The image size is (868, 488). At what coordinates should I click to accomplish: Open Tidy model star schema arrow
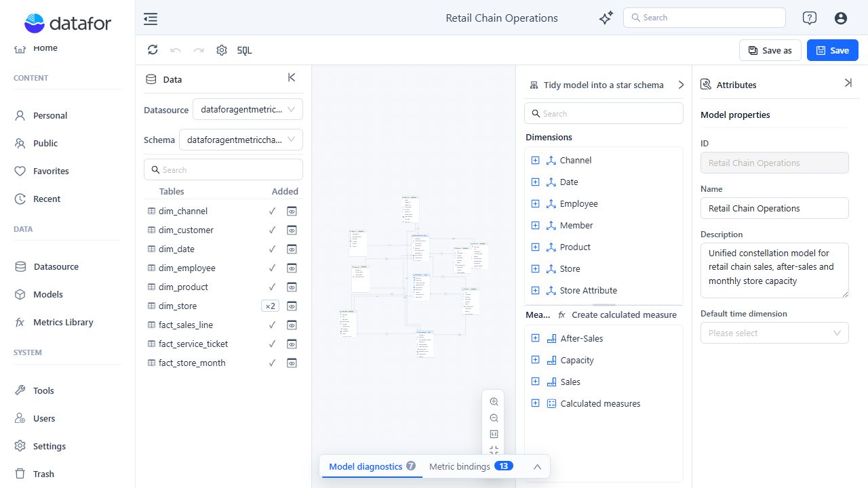pos(681,85)
